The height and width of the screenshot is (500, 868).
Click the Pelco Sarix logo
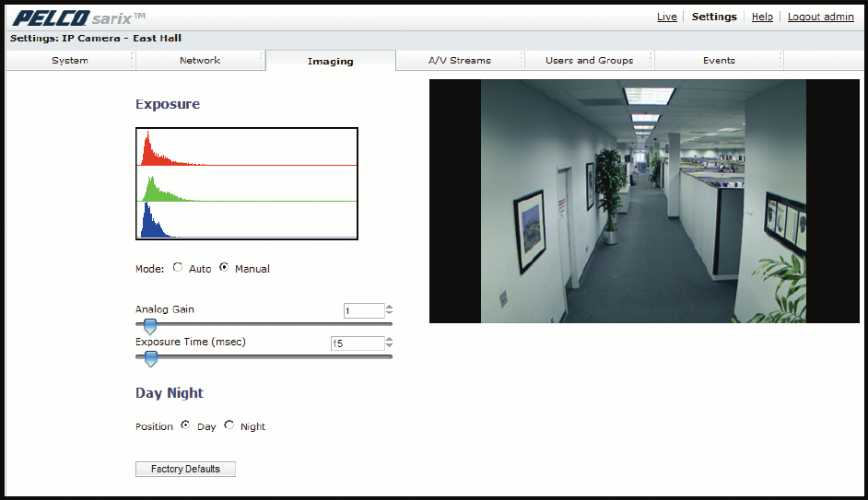click(x=79, y=18)
